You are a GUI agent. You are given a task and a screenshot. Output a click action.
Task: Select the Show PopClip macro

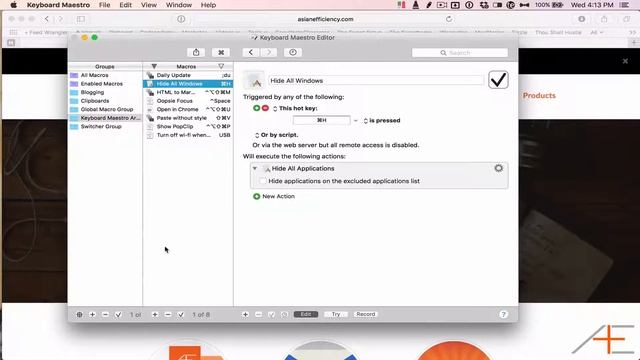point(188,127)
